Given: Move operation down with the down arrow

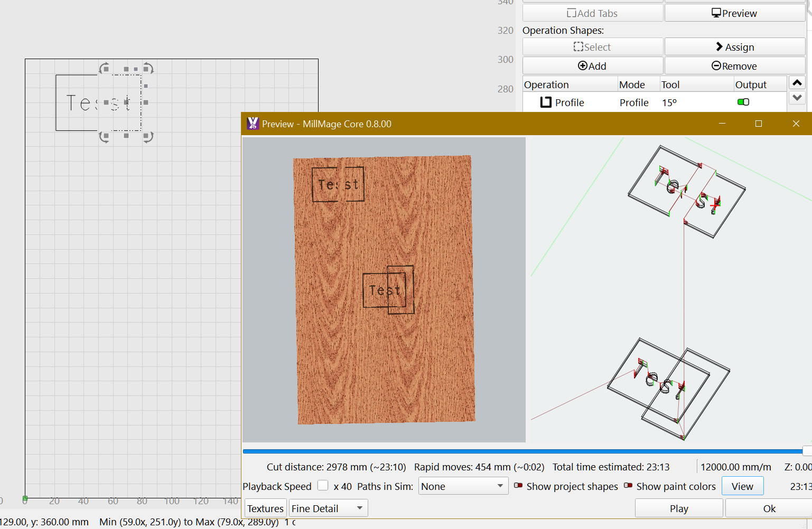Looking at the screenshot, I should tap(797, 98).
